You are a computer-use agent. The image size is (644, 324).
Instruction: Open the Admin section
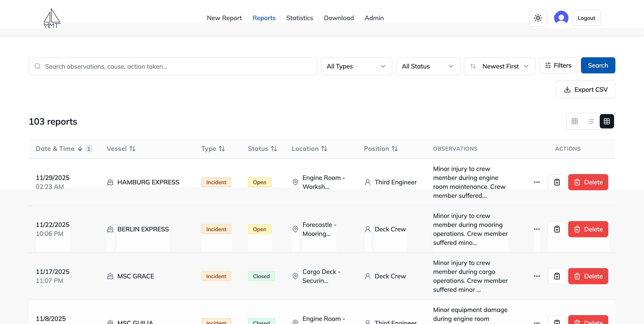coord(374,18)
